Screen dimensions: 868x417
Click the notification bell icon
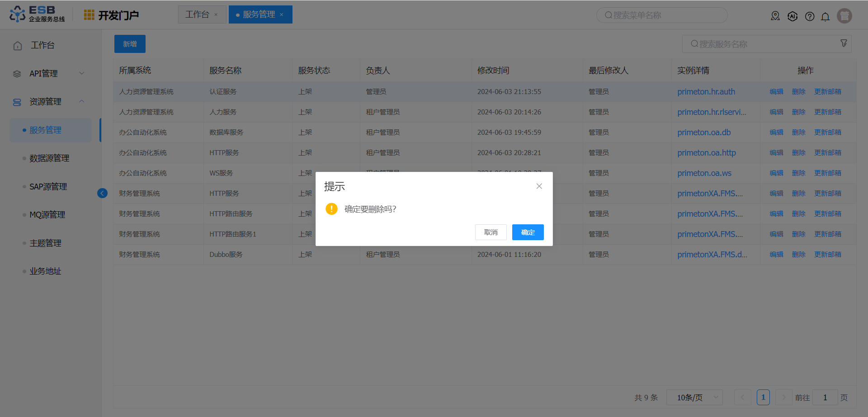(825, 17)
